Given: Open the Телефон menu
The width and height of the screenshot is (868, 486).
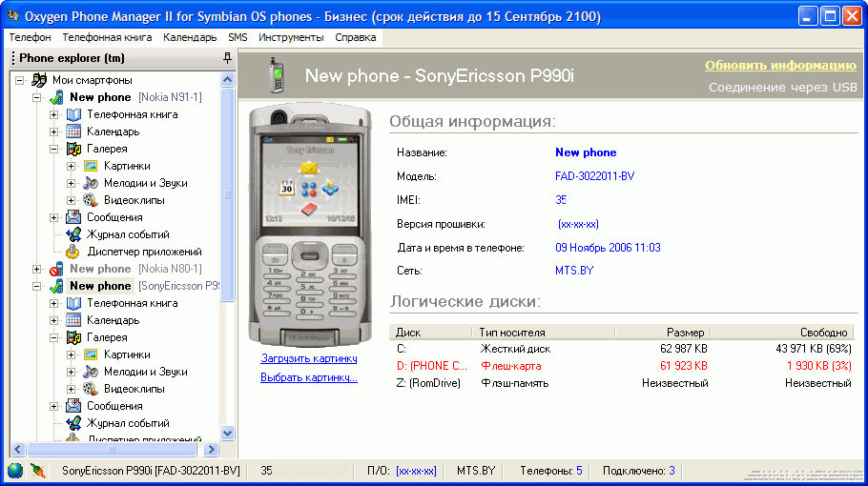Looking at the screenshot, I should 30,37.
